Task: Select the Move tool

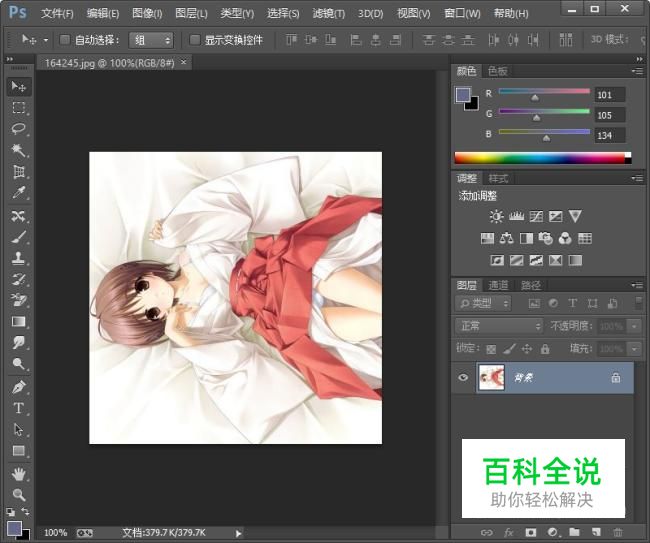Action: tap(19, 86)
